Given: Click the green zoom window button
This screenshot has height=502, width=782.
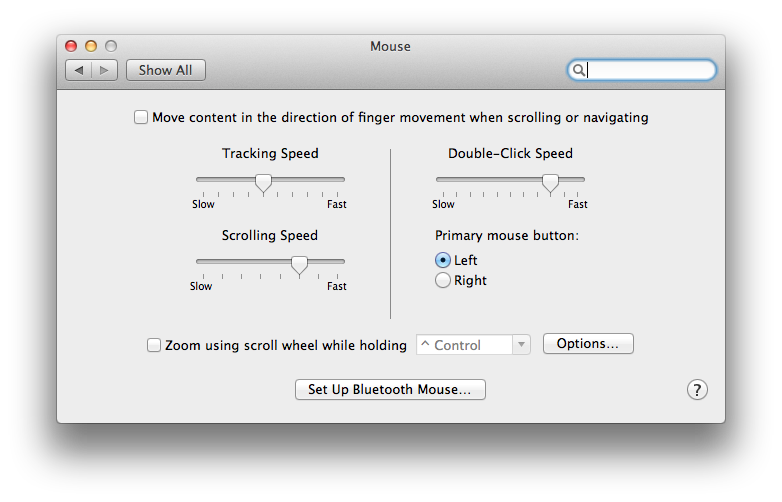Looking at the screenshot, I should click(111, 46).
